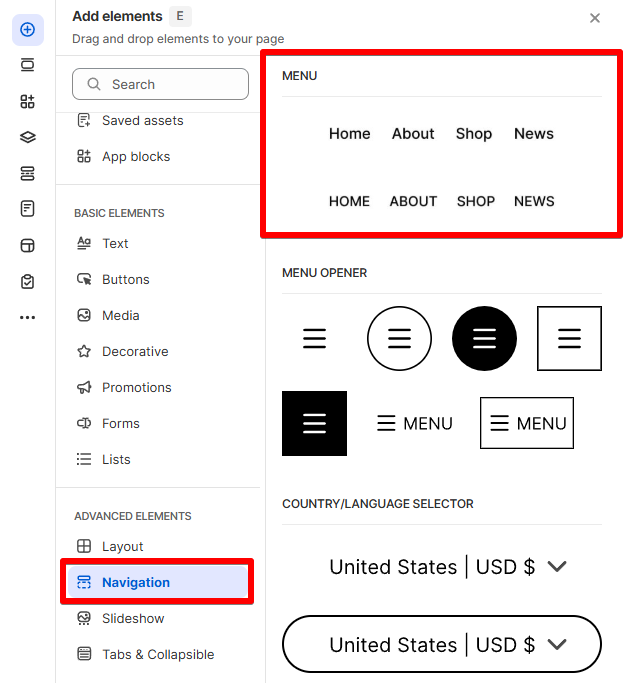Click the Add elements plus icon in sidebar
Viewport: 628px width, 683px height.
coord(27,30)
